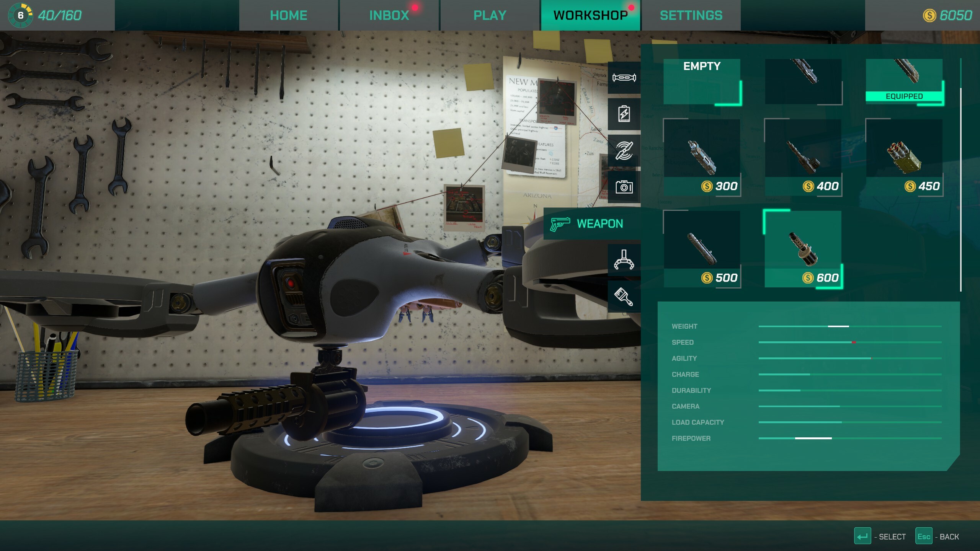This screenshot has height=551, width=980.
Task: Open the battery category icon
Action: point(624,114)
